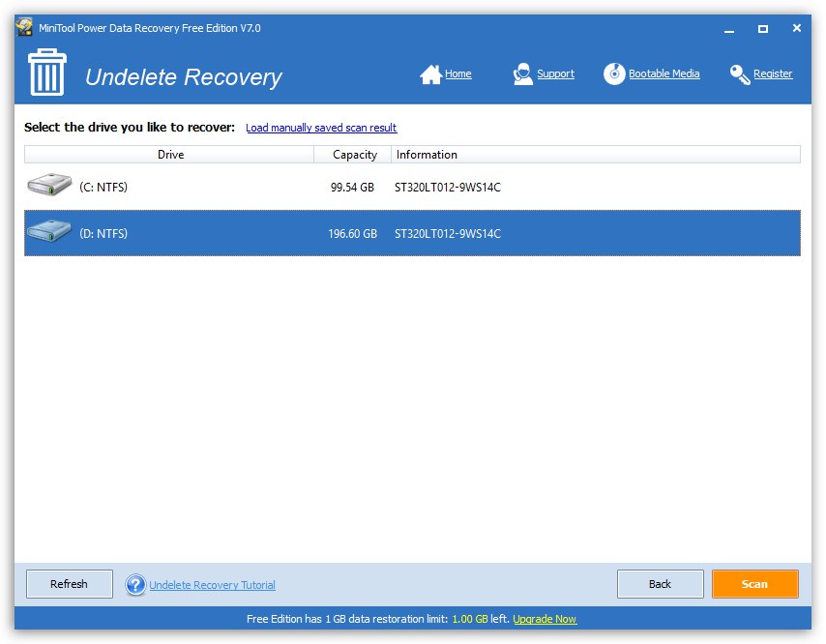Open the Register link
Screen dimensions: 826x644
click(x=772, y=73)
